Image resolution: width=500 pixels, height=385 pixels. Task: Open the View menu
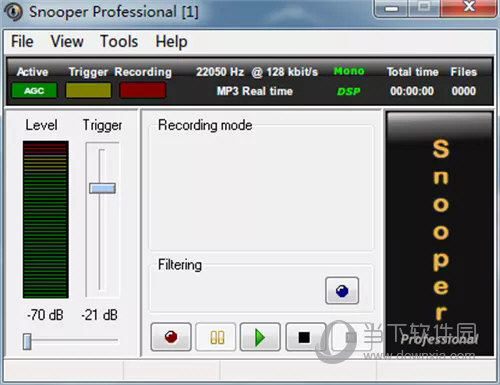coord(67,42)
